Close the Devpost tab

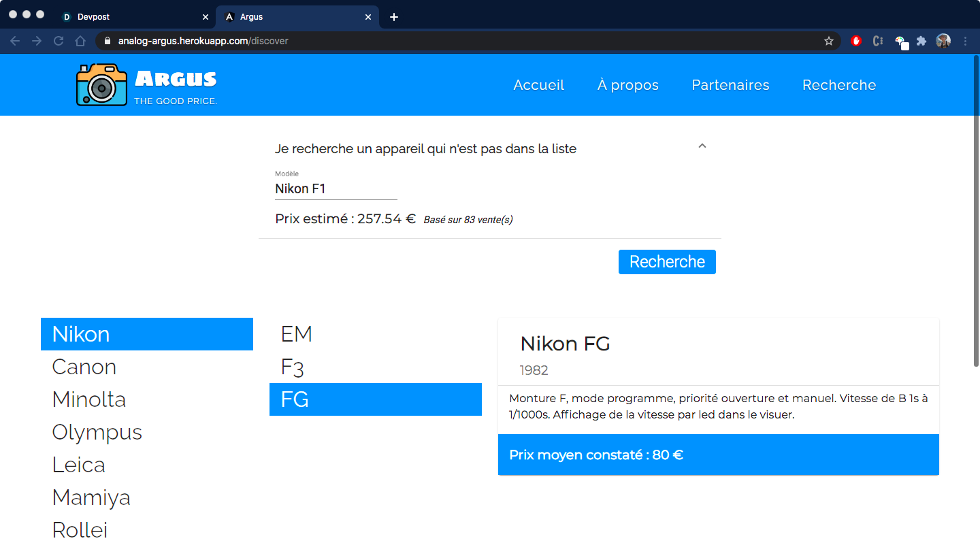206,16
